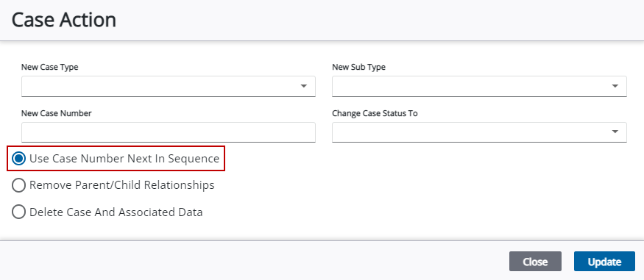Click the New Case Number field
The image size is (644, 280).
pos(169,132)
